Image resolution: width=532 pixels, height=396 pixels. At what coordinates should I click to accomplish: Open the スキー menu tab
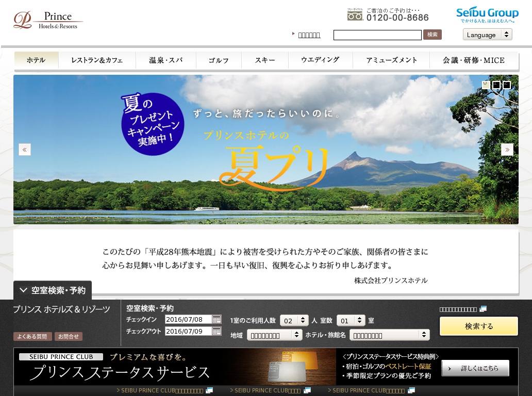265,60
